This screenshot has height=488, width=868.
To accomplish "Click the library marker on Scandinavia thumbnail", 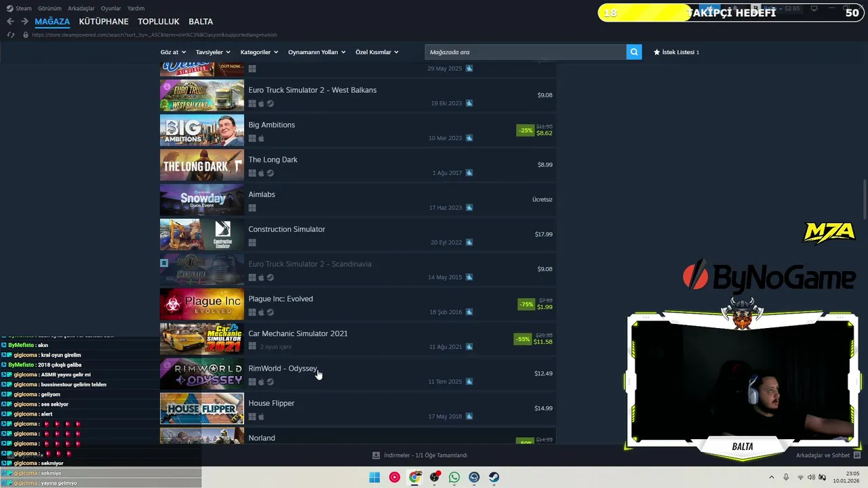I will pyautogui.click(x=164, y=262).
